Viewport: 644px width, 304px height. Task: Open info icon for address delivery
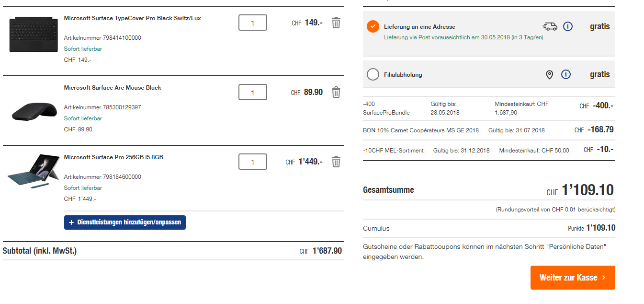tap(567, 27)
